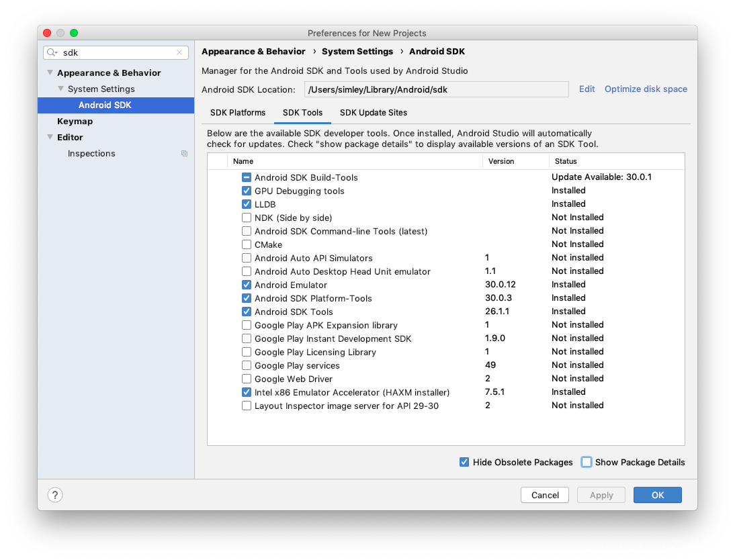Screen dimensions: 735x560
Task: Click version 26.1.1 for Android SDK Tools
Action: click(x=497, y=311)
